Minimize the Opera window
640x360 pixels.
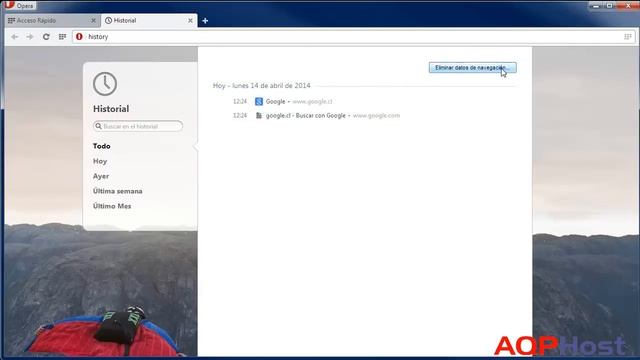(596, 6)
